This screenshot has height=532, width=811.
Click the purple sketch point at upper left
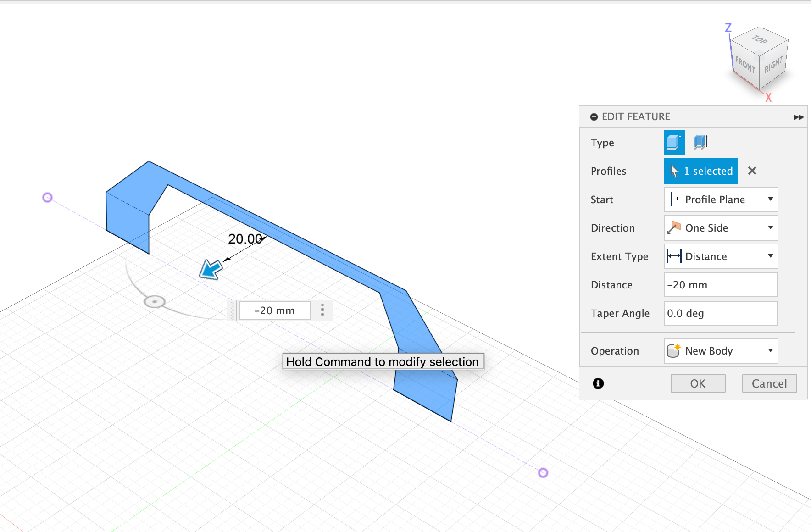(47, 197)
